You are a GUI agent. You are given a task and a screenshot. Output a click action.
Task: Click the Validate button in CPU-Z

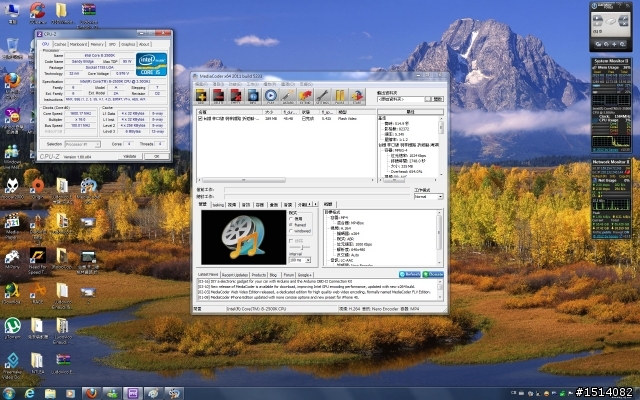click(130, 156)
